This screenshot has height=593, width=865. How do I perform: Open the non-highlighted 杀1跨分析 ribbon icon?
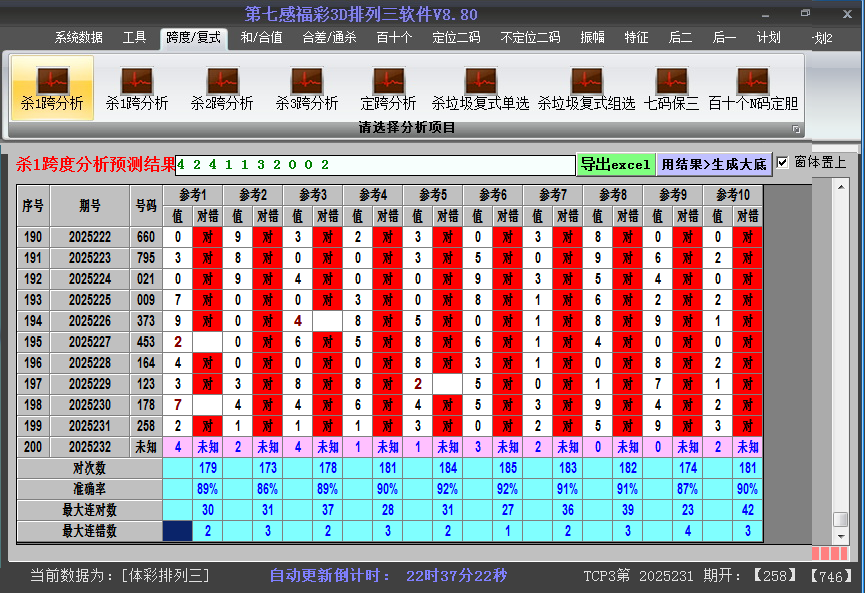click(137, 88)
